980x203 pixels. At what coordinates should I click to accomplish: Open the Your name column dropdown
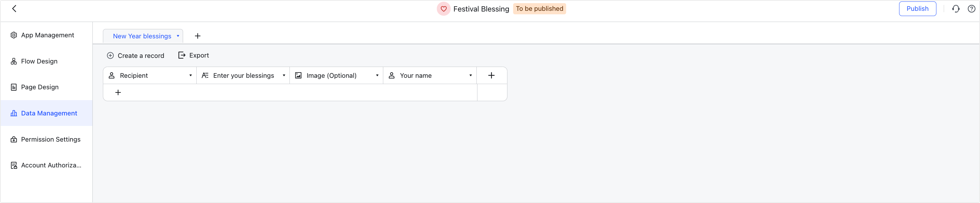click(471, 75)
